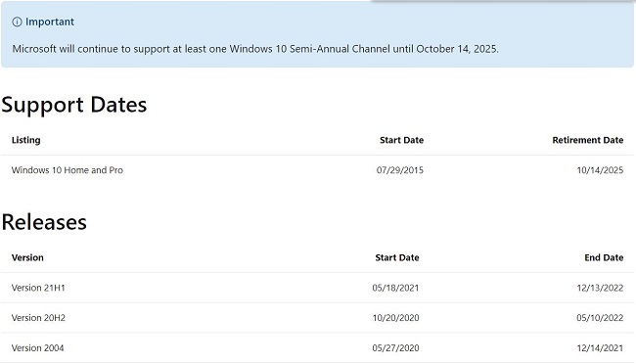Click the 12/14/2021 end date cell
This screenshot has width=636, height=364.
tap(600, 347)
